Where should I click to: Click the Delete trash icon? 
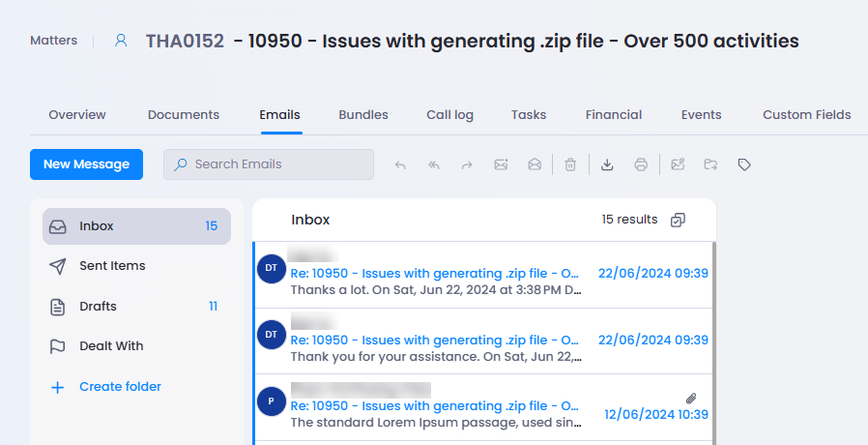point(570,164)
